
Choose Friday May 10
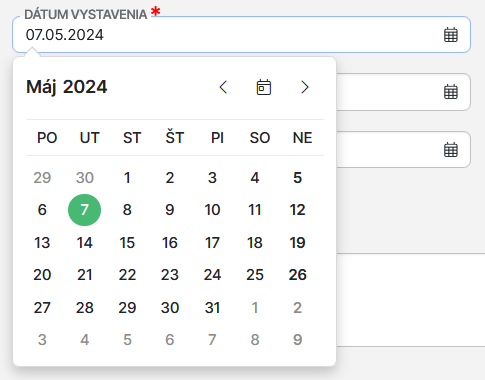coord(212,210)
